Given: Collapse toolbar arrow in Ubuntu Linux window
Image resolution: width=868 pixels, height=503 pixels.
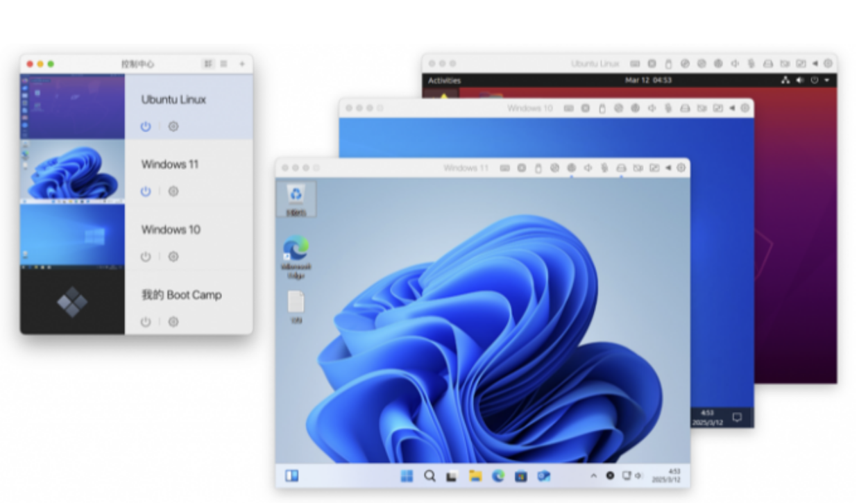Looking at the screenshot, I should [x=815, y=63].
